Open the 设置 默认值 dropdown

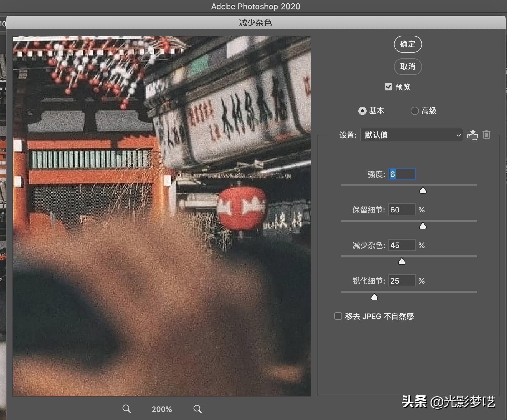(411, 135)
